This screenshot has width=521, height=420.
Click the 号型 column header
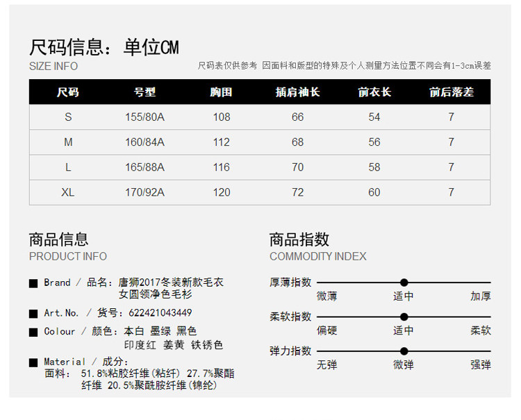click(145, 92)
